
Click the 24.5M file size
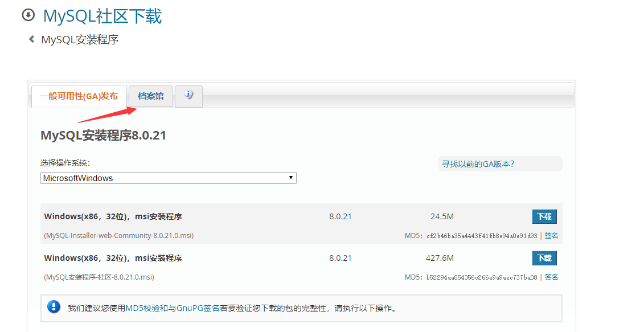tap(442, 216)
